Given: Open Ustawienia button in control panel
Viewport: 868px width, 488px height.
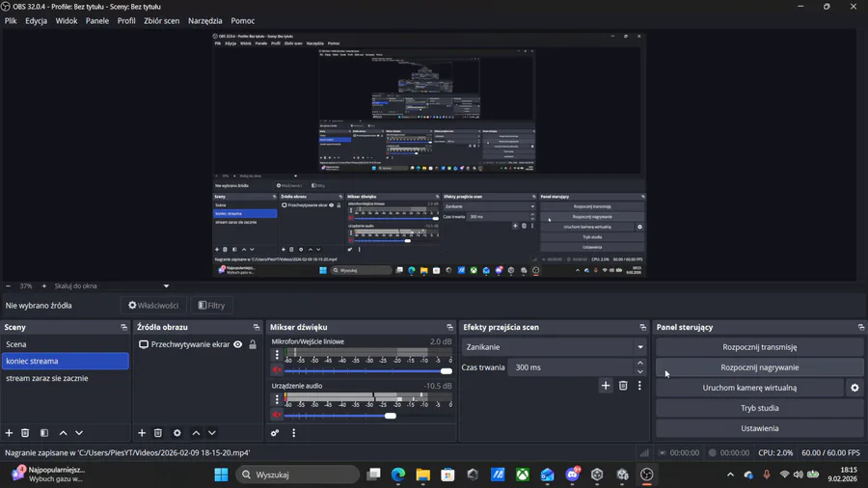Looking at the screenshot, I should point(760,428).
